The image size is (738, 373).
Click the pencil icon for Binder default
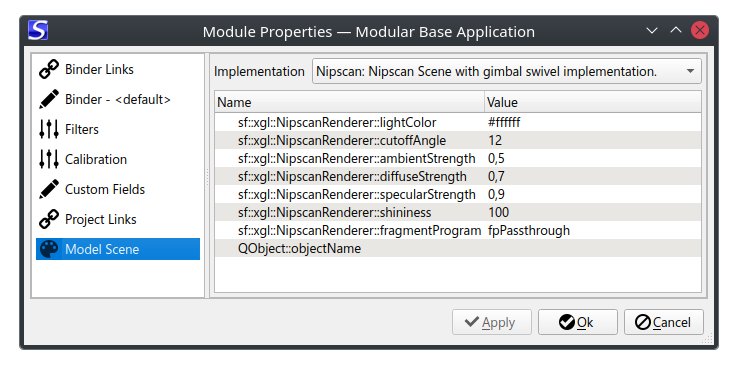49,99
